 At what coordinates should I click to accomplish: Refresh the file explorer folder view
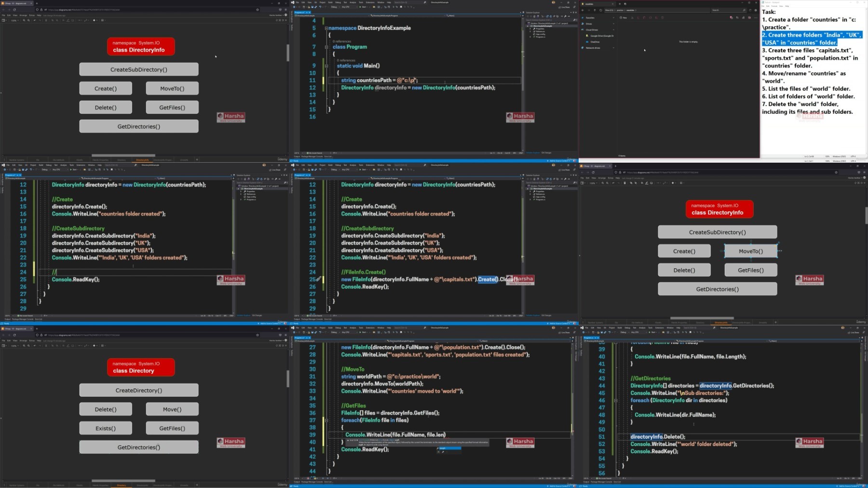pos(601,10)
